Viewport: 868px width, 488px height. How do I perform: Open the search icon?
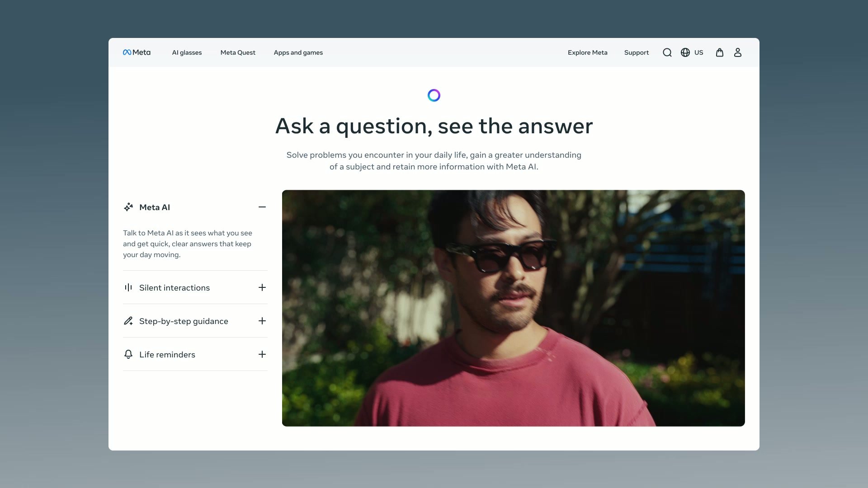pyautogui.click(x=667, y=52)
